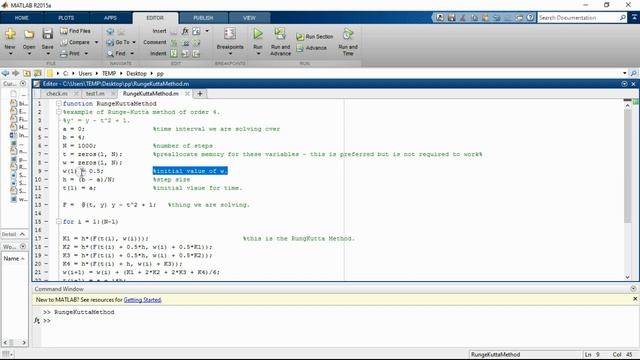Click Run and Advance icon

280,34
